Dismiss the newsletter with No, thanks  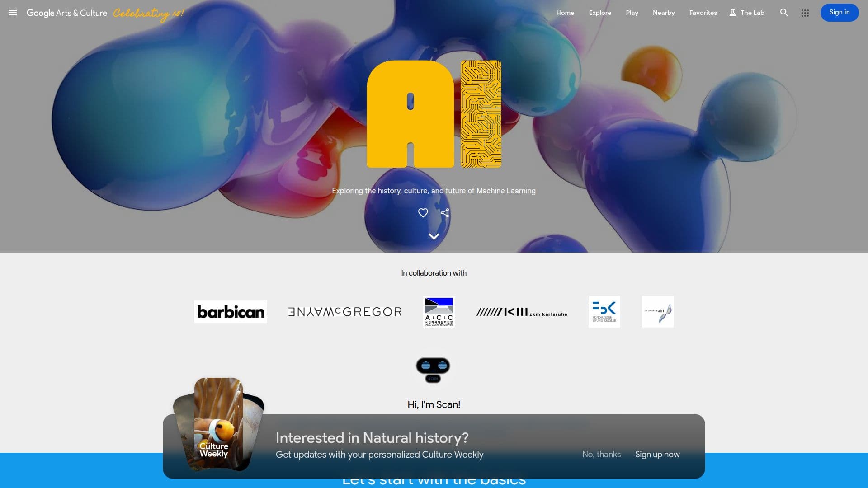tap(601, 455)
